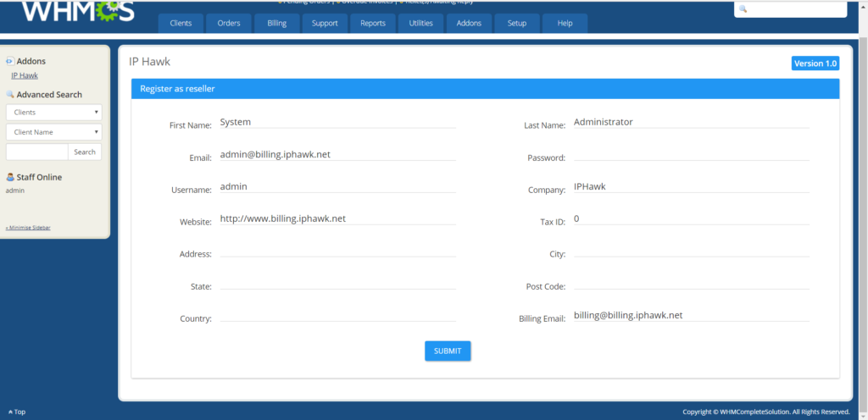
Task: Click the Addons sidebar heading icon
Action: [x=10, y=61]
